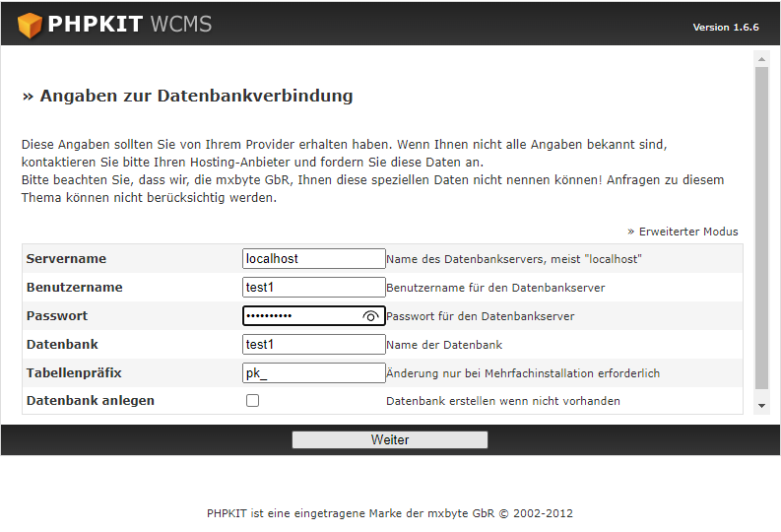Edit the Tabellenpräfix field
This screenshot has height=532, width=781.
coord(313,373)
